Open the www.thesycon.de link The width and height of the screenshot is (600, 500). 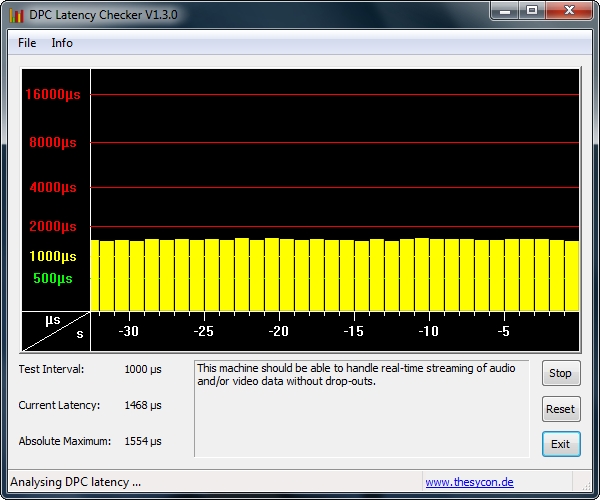tap(470, 482)
